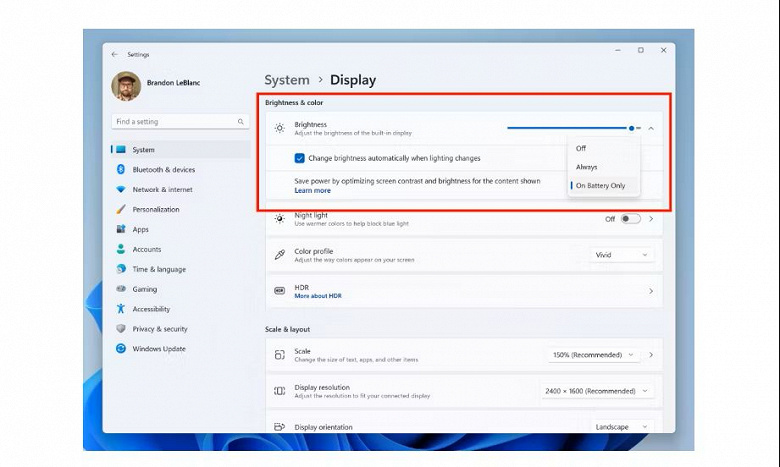Click the Color profile row label
The height and width of the screenshot is (467, 780).
[x=313, y=251]
